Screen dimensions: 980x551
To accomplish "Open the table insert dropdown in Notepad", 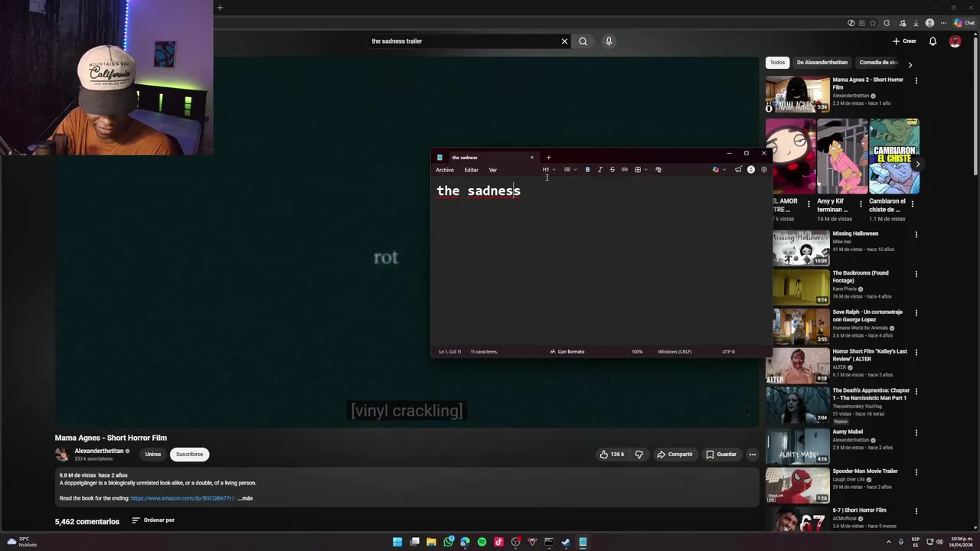I will (640, 170).
